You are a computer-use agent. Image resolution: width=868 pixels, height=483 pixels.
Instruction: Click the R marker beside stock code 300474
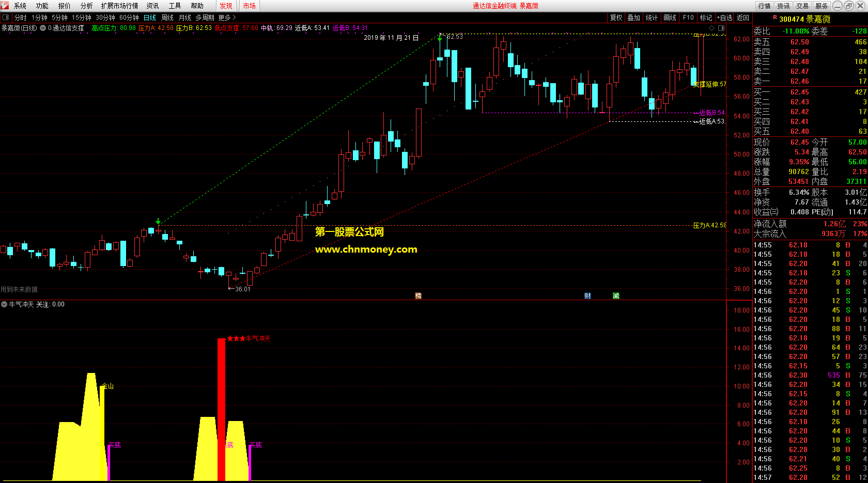(775, 18)
